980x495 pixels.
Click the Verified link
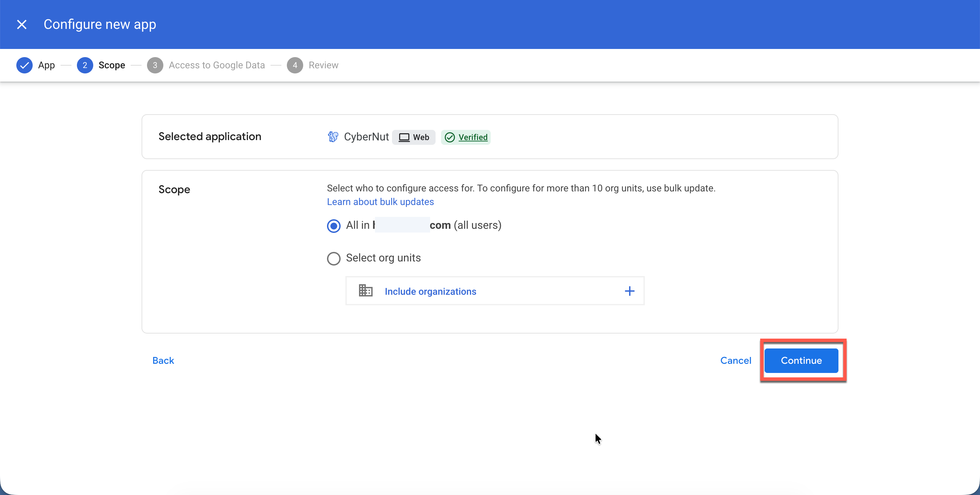click(x=473, y=137)
